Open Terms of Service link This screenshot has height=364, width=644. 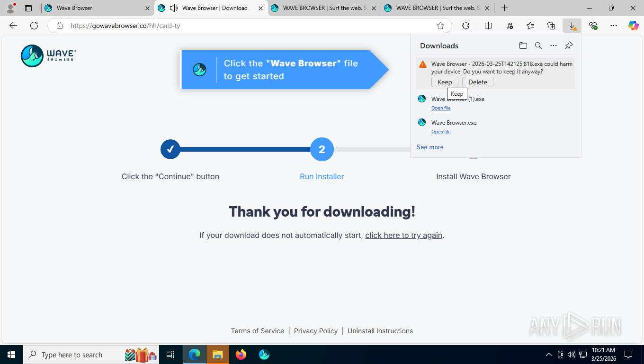pos(258,331)
